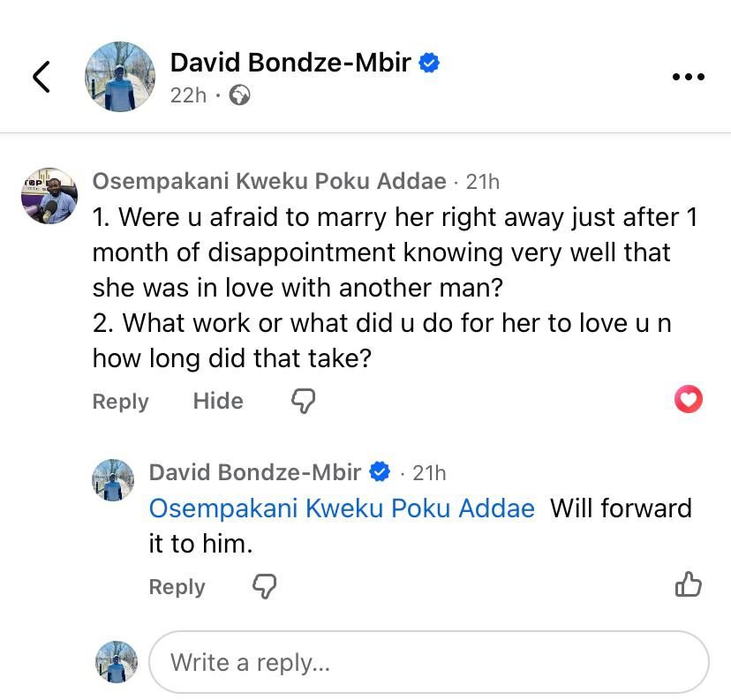The height and width of the screenshot is (700, 731).
Task: Open commenter name Osempakani Kweku Poku Addae
Action: pos(269,182)
